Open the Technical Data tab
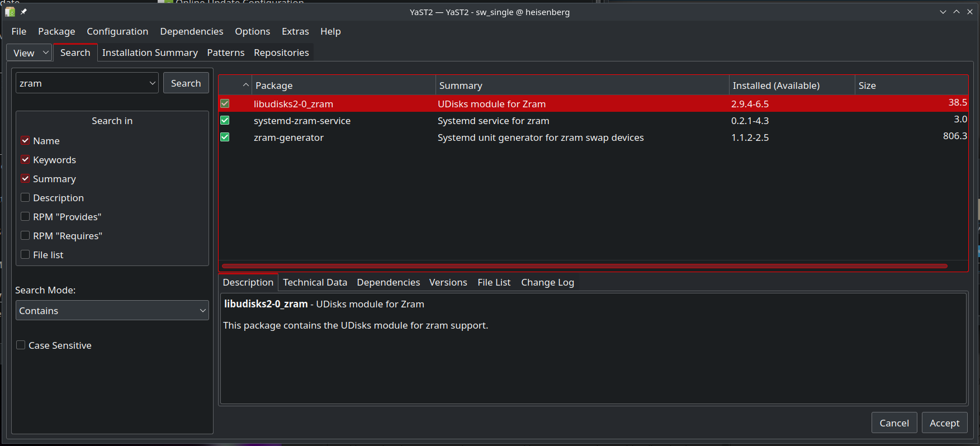This screenshot has height=446, width=980. pyautogui.click(x=315, y=282)
